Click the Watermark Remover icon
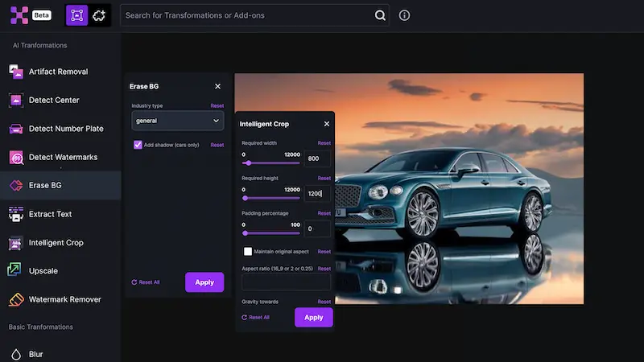Screen dimensions: 644x362 click(x=16, y=299)
